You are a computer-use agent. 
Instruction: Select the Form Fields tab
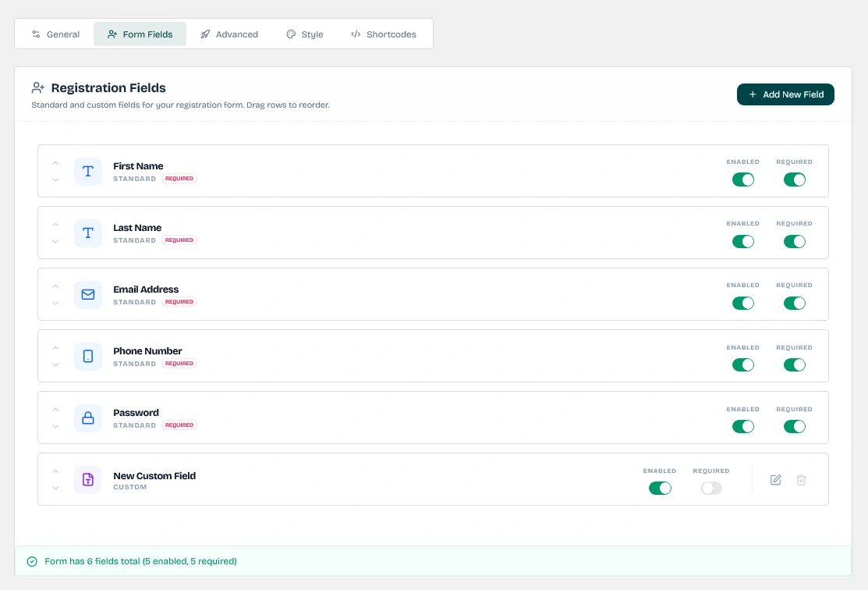[x=140, y=34]
